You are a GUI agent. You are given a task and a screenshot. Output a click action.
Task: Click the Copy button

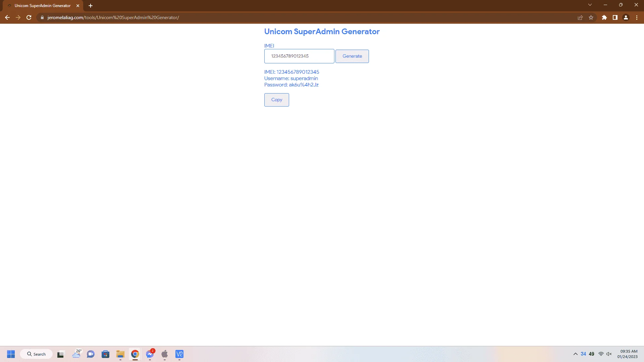pyautogui.click(x=276, y=100)
